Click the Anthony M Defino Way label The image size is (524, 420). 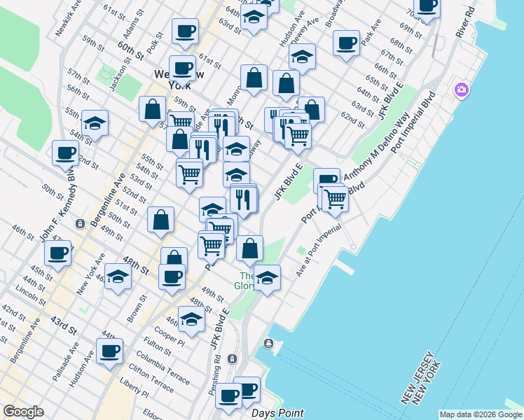(376, 146)
